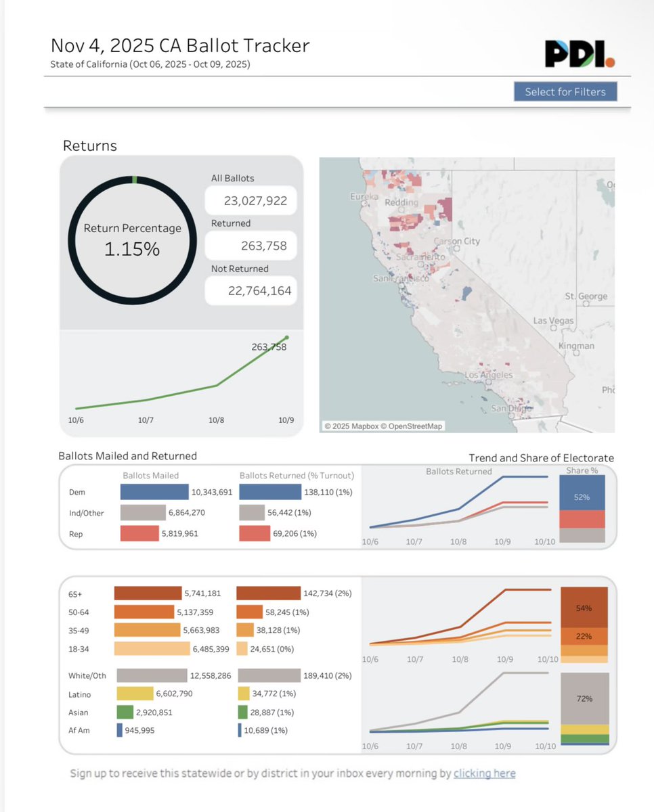Click the St. George label on the map
Screen dimensions: 654x812
click(x=586, y=296)
